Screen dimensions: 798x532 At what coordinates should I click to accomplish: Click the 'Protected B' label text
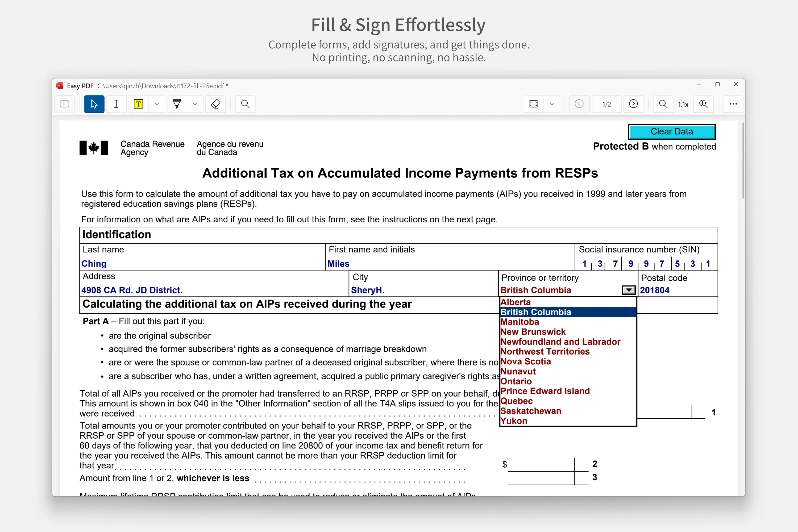(x=621, y=147)
